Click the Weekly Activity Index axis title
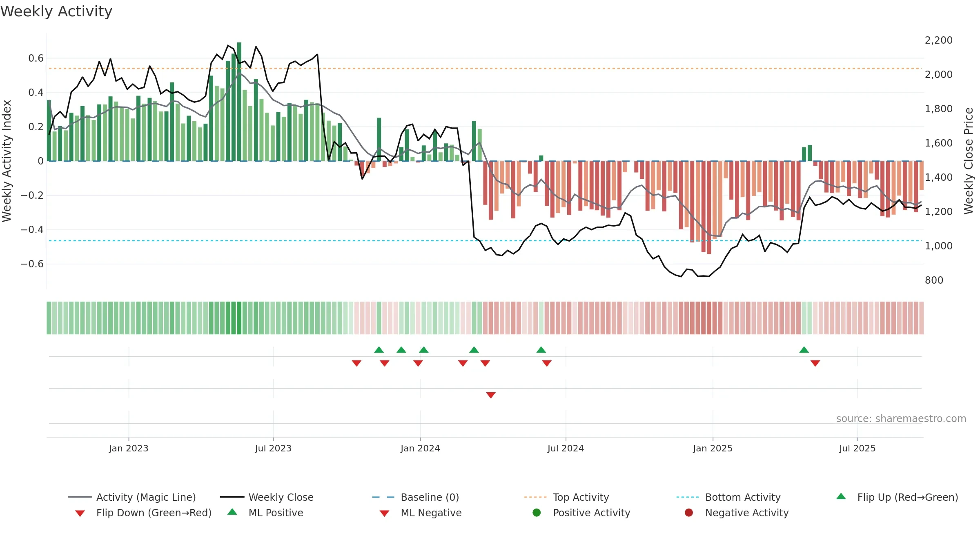The height and width of the screenshot is (551, 980). [x=7, y=161]
